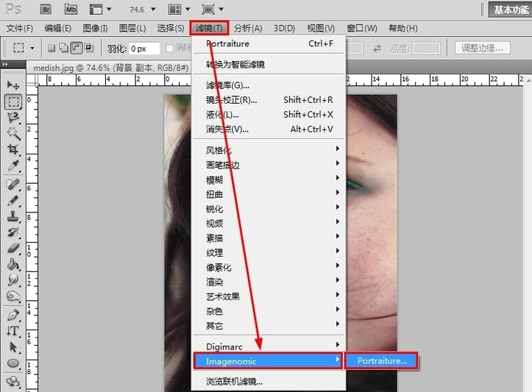This screenshot has width=532, height=392.
Task: Expand the 锐化 submenu
Action: pyautogui.click(x=270, y=208)
